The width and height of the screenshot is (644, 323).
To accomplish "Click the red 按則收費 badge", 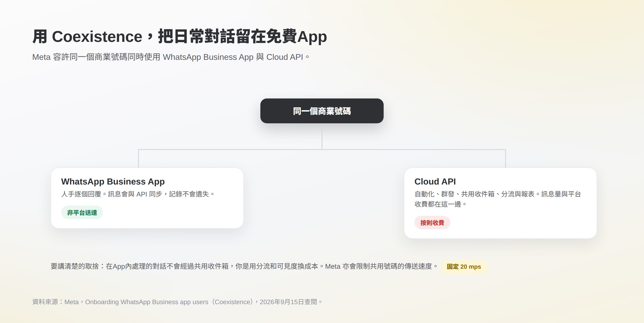I will click(432, 222).
